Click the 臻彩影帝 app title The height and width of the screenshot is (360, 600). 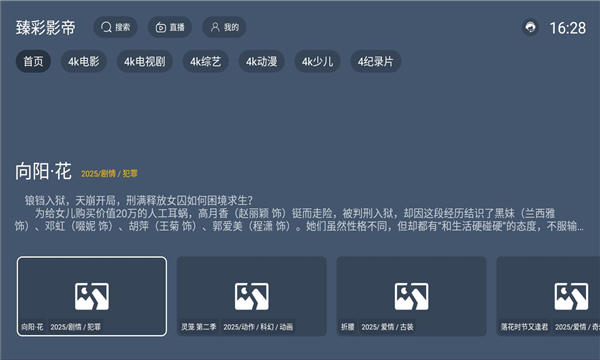[46, 28]
